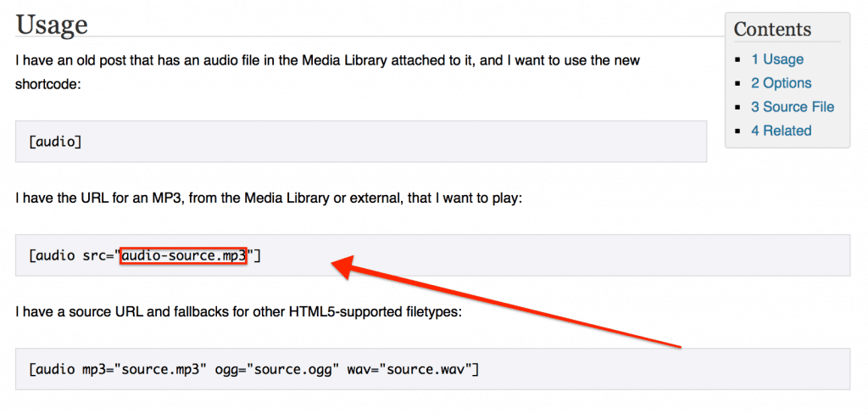The height and width of the screenshot is (414, 868).
Task: Click the "source URL and fallbacks" sentence
Action: click(238, 312)
